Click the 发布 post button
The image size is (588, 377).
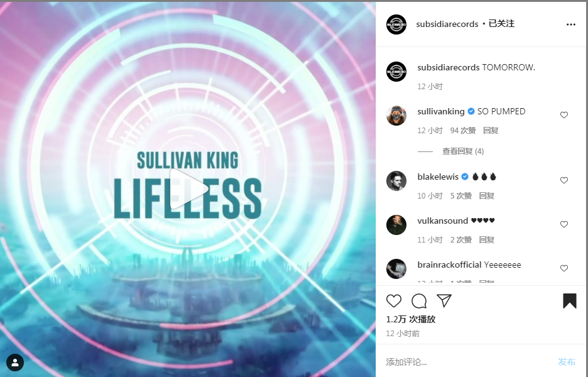(x=566, y=362)
